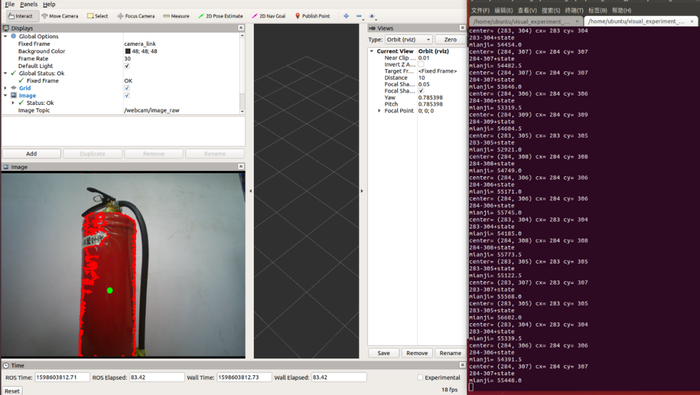Expand the Focal Point property
Viewport: 700px width, 395px height.
pos(379,110)
